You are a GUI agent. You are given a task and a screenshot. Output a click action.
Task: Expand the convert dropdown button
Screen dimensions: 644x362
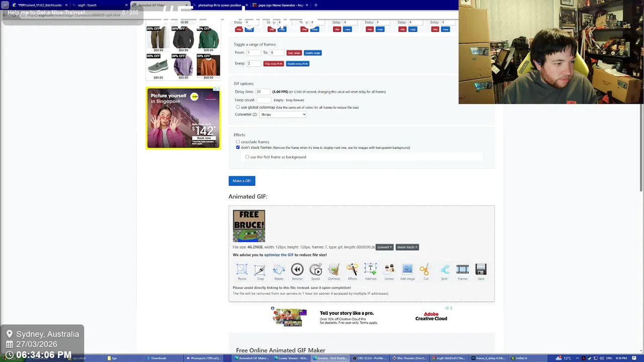click(384, 247)
